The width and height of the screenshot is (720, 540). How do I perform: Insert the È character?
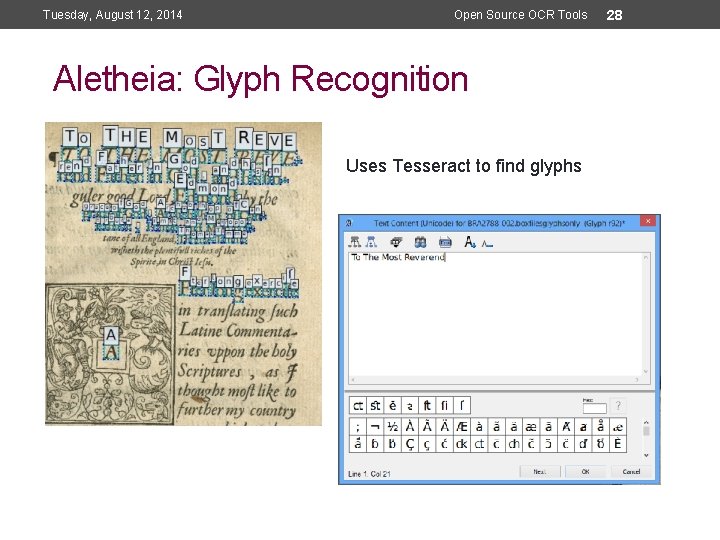(x=618, y=444)
